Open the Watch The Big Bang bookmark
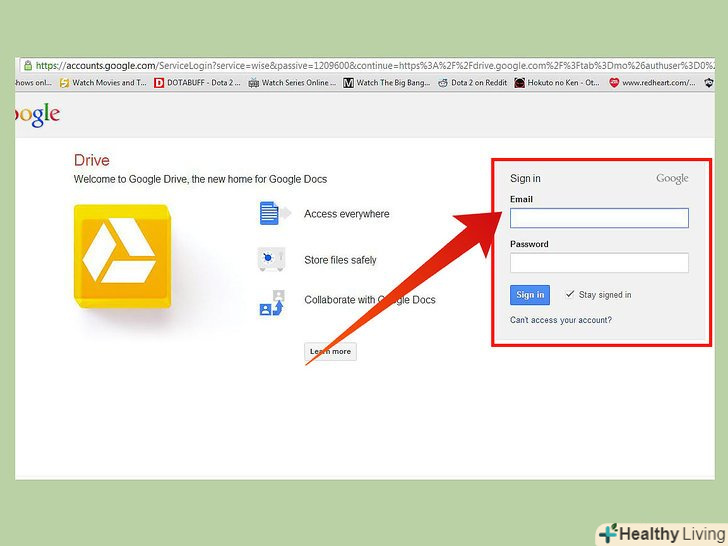The width and height of the screenshot is (728, 546). point(387,83)
